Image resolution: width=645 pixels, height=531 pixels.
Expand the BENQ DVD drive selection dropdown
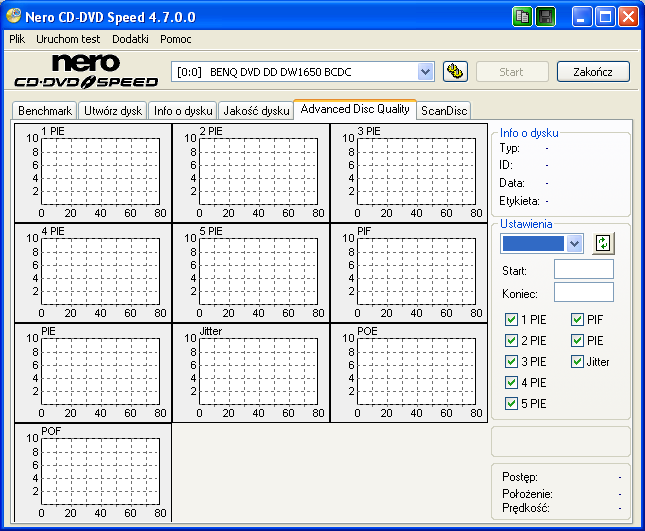pyautogui.click(x=425, y=72)
